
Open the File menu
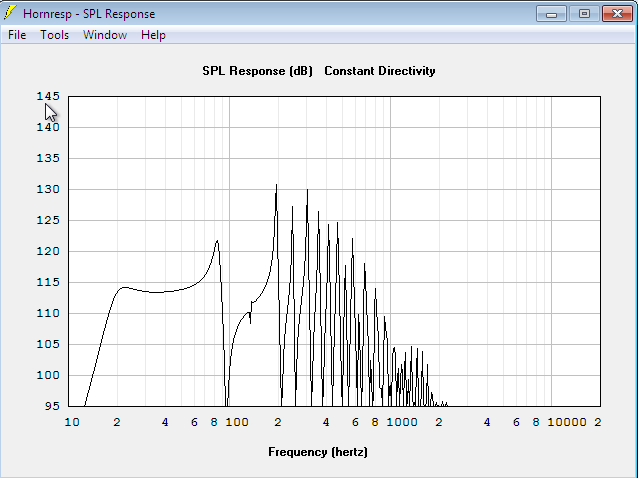pos(17,35)
